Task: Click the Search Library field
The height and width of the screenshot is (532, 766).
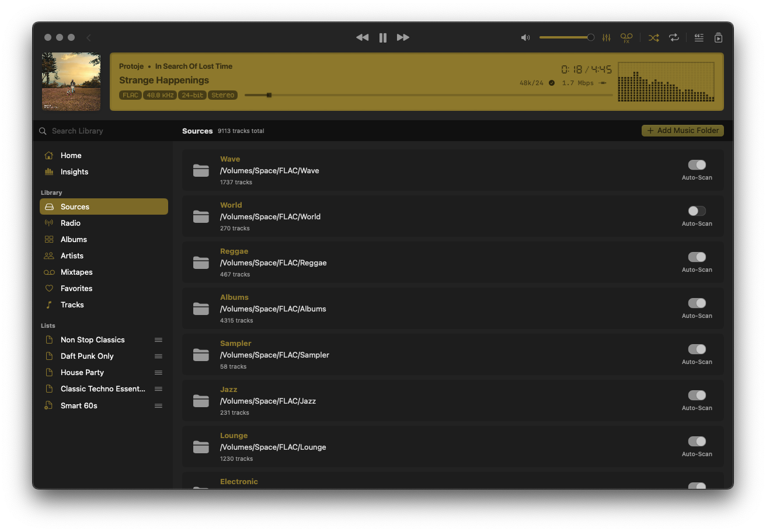Action: pyautogui.click(x=105, y=131)
